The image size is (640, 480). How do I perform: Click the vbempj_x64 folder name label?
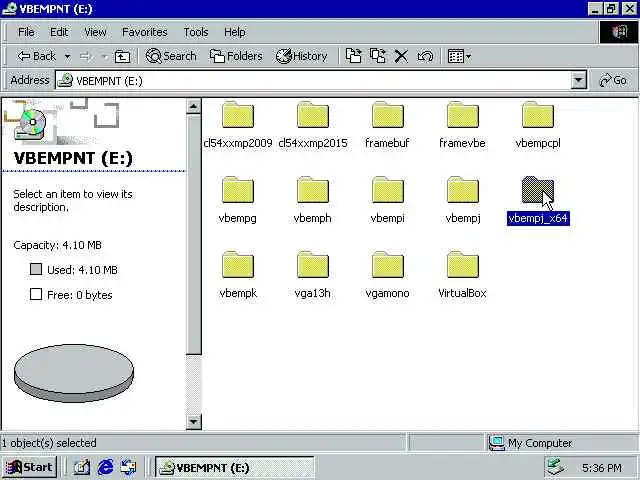pos(538,218)
